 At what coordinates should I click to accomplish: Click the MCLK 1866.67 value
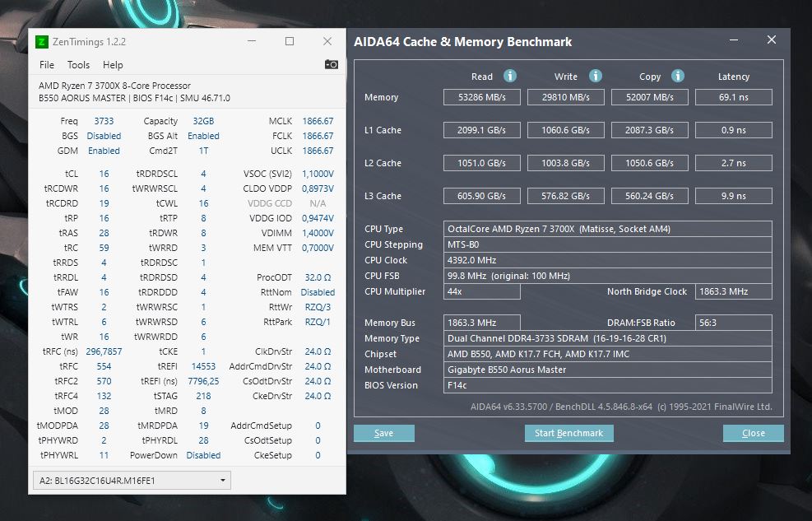tap(318, 121)
